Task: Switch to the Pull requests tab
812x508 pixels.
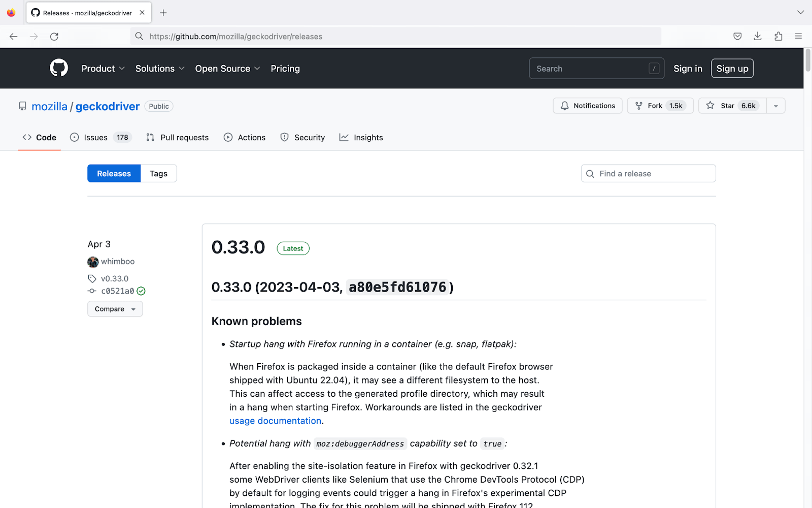Action: click(177, 137)
